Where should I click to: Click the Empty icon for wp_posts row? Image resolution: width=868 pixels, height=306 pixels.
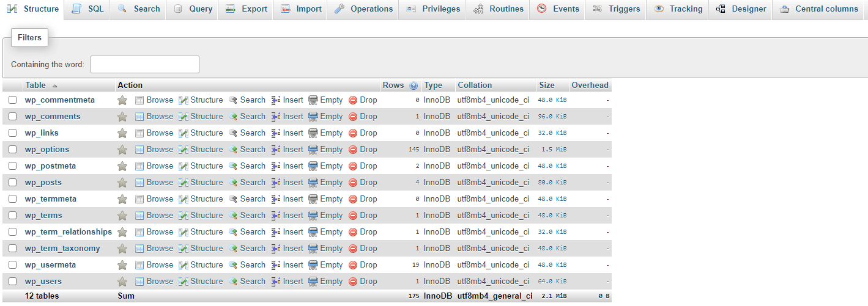[313, 183]
